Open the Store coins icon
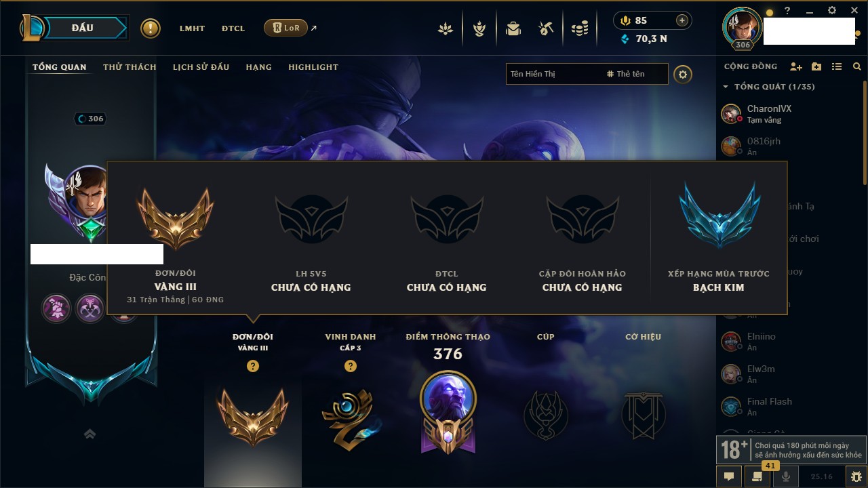The width and height of the screenshot is (868, 488). click(579, 28)
